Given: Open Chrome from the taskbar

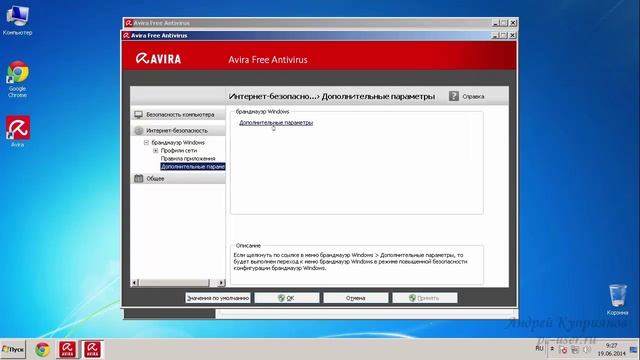Looking at the screenshot, I should pos(42,350).
